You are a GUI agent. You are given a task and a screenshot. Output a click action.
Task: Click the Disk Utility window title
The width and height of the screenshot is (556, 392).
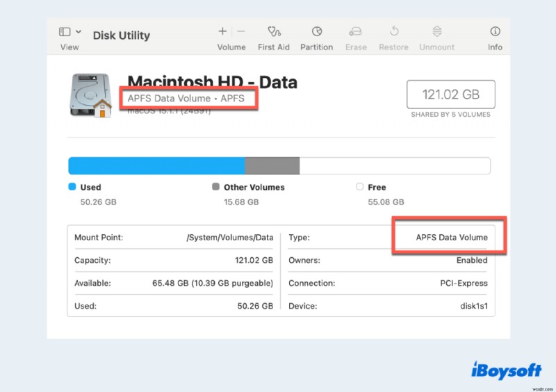click(x=121, y=35)
